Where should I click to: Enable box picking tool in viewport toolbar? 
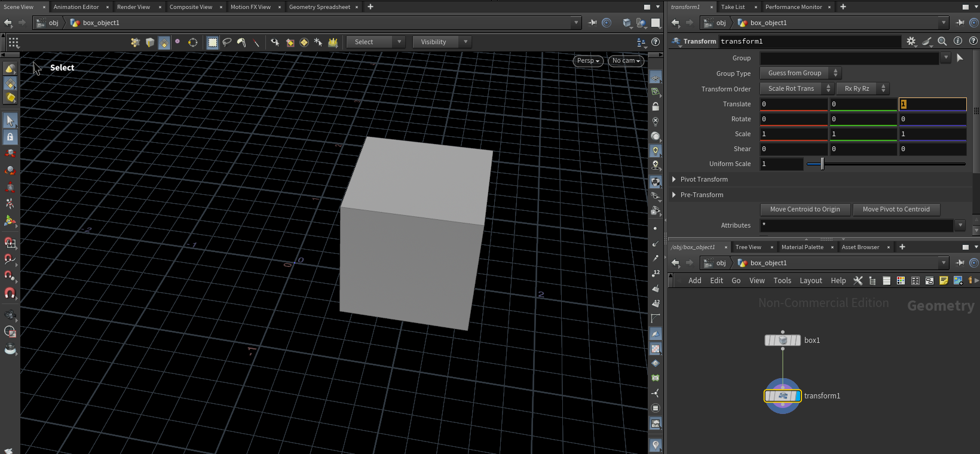tap(213, 42)
